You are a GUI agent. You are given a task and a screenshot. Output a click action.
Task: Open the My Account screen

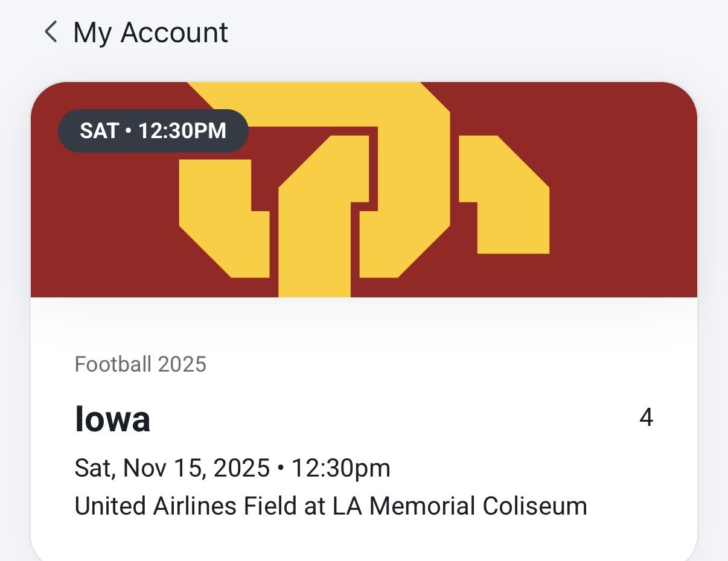(150, 32)
